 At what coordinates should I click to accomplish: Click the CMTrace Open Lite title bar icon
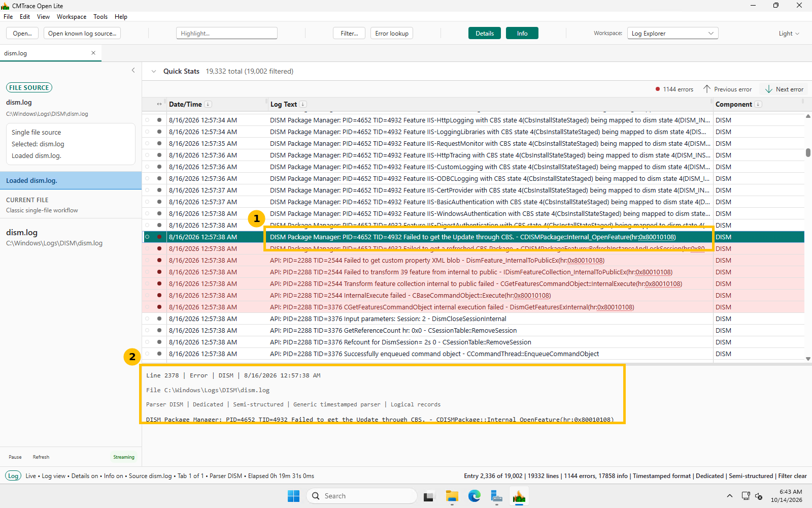click(x=5, y=6)
